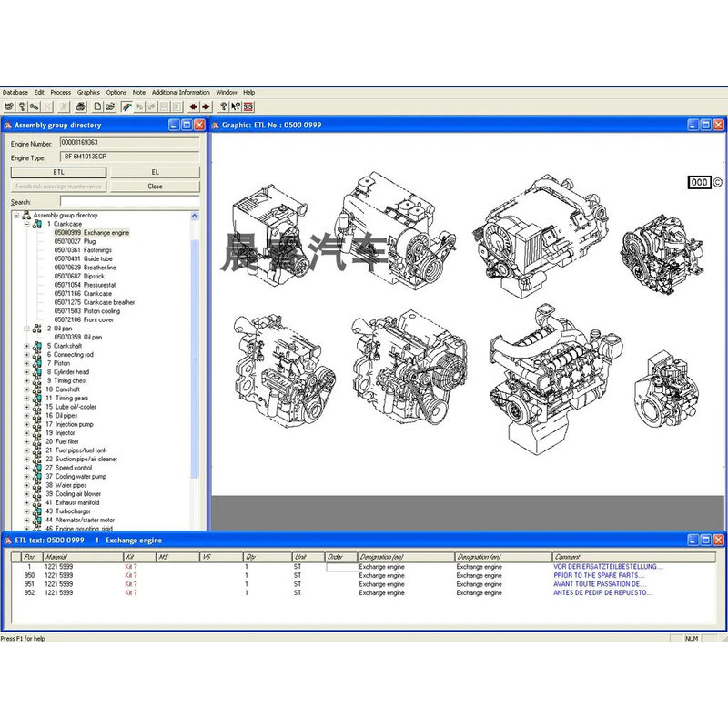Image resolution: width=728 pixels, height=728 pixels.
Task: Click the Engine Type field BF 6M1013ECP
Action: (x=129, y=157)
